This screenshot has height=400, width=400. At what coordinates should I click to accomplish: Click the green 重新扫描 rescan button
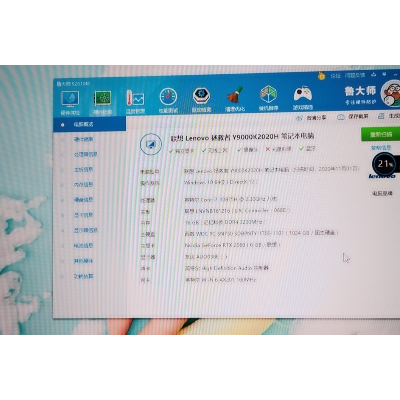click(381, 134)
